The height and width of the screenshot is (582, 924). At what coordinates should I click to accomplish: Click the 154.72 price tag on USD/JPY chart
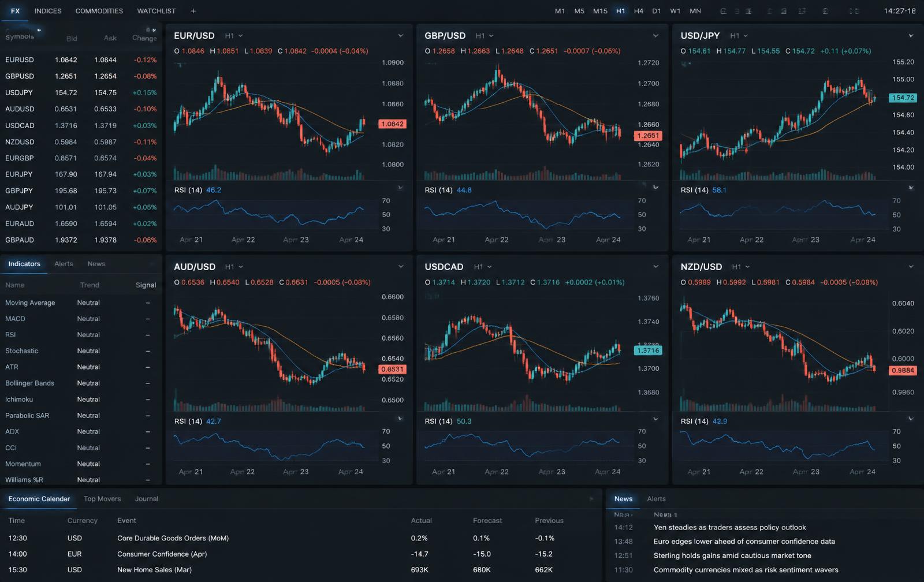[903, 98]
